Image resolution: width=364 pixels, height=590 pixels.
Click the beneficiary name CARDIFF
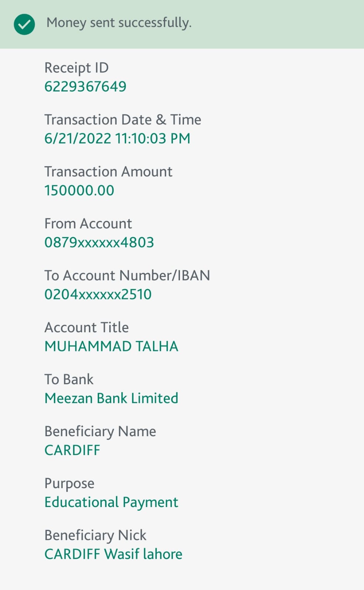[x=72, y=451]
